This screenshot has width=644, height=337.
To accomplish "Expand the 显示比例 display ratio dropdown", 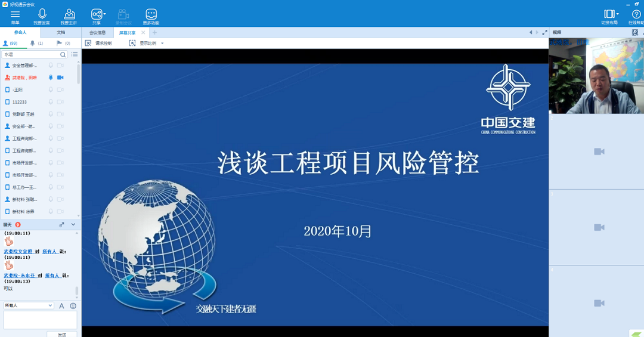I will (162, 43).
